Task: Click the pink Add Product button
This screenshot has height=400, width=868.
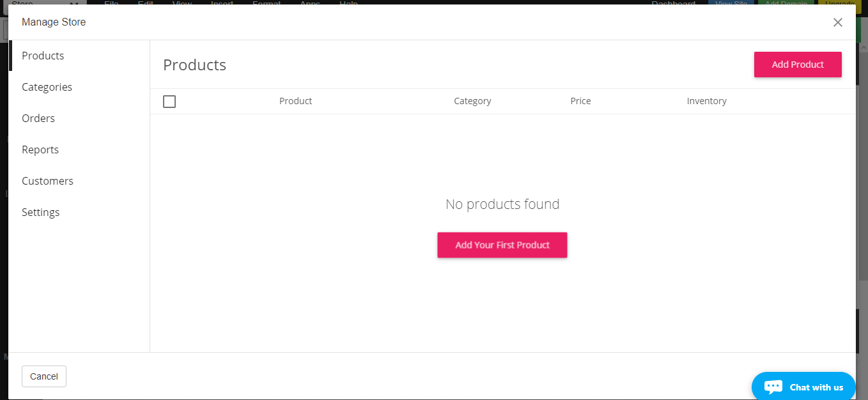Action: 798,65
